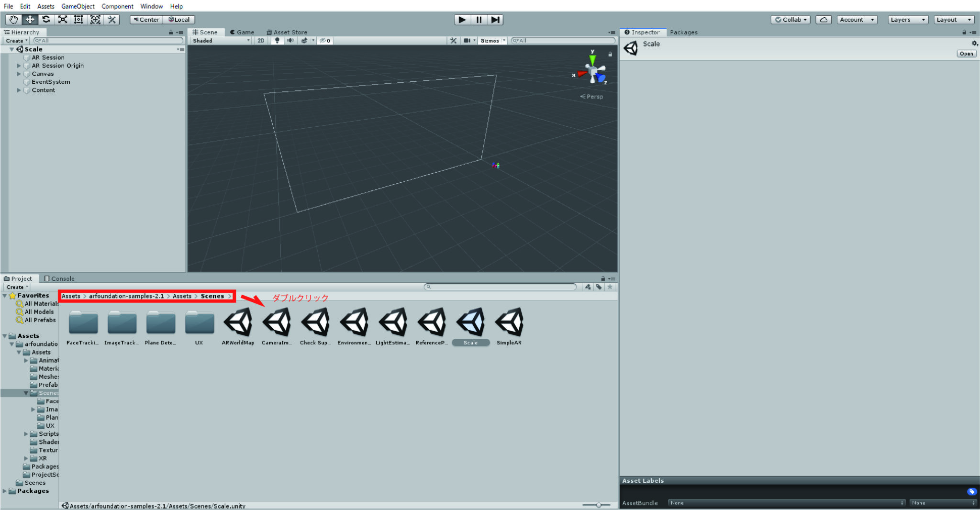Viewport: 980px width, 510px height.
Task: Expand the AR Session Origin hierarchy item
Action: [x=19, y=66]
